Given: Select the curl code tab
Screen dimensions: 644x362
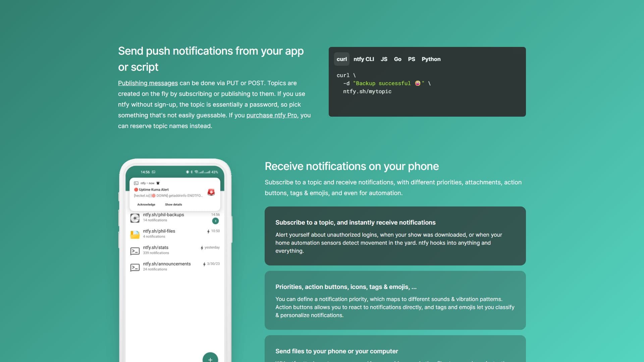Looking at the screenshot, I should click(x=341, y=59).
